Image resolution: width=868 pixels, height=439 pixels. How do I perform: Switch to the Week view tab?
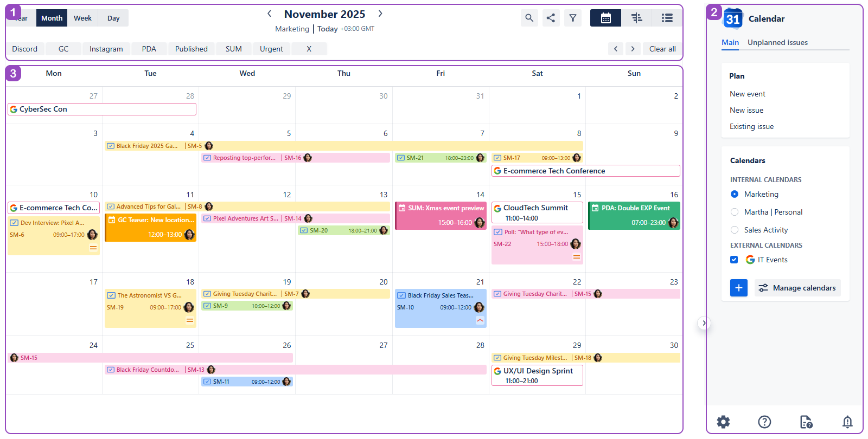click(x=82, y=18)
